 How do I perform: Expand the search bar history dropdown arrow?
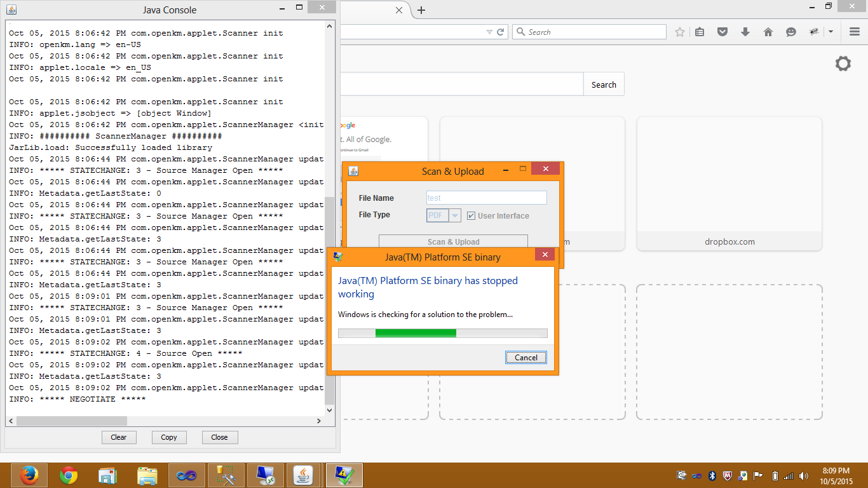(489, 32)
